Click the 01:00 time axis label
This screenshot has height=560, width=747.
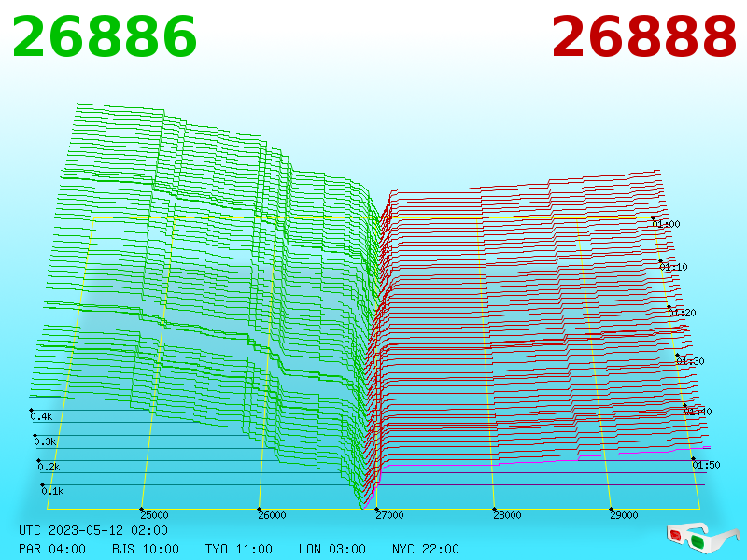(667, 224)
